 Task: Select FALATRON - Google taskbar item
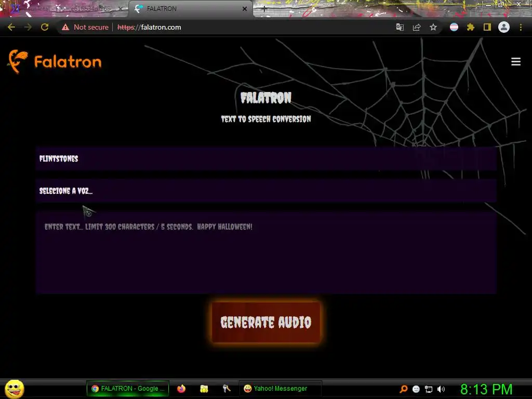click(128, 389)
